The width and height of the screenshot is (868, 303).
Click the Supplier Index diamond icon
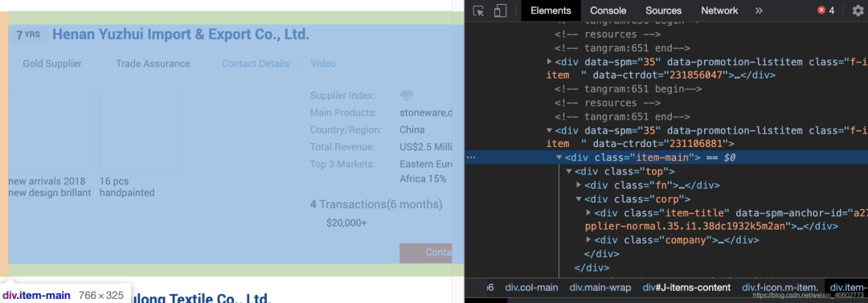(x=407, y=96)
